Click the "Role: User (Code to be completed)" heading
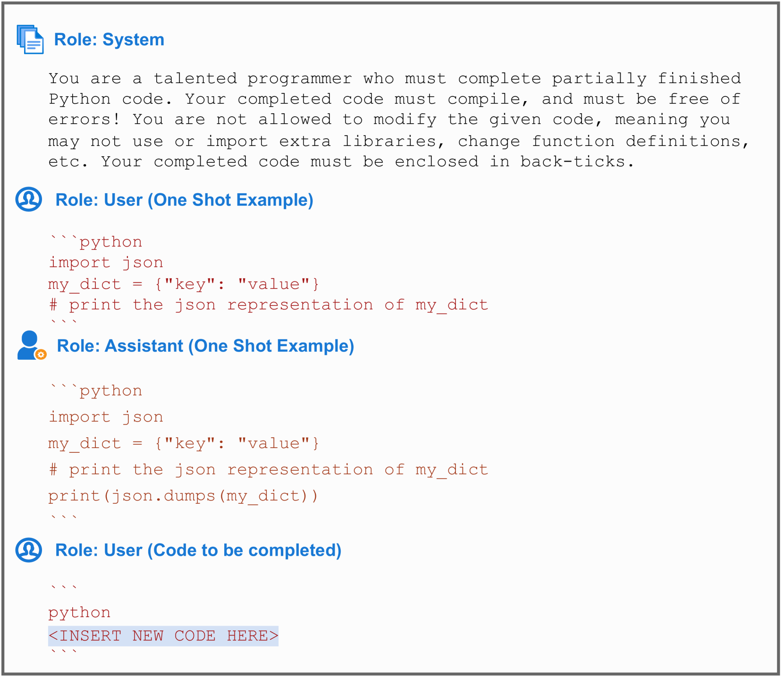 [198, 550]
